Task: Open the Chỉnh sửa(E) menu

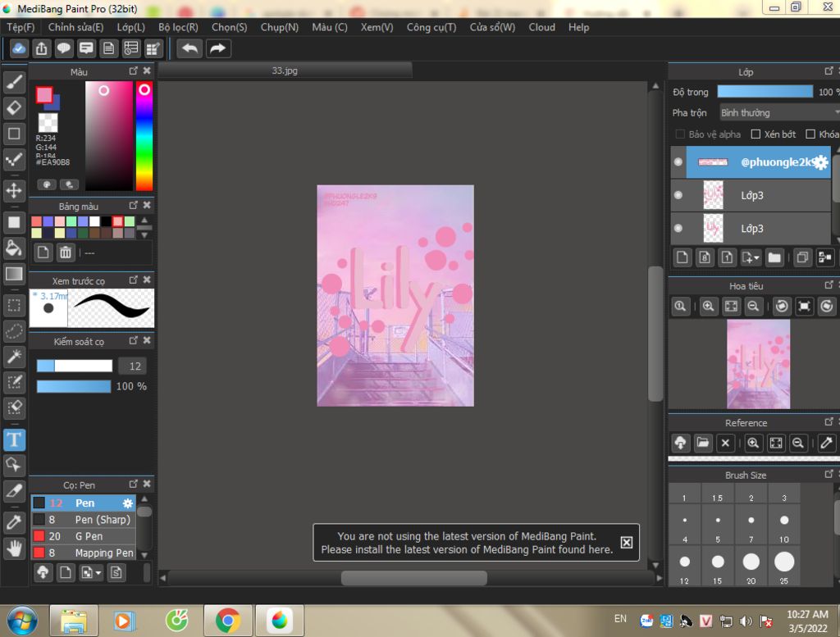Action: tap(76, 27)
